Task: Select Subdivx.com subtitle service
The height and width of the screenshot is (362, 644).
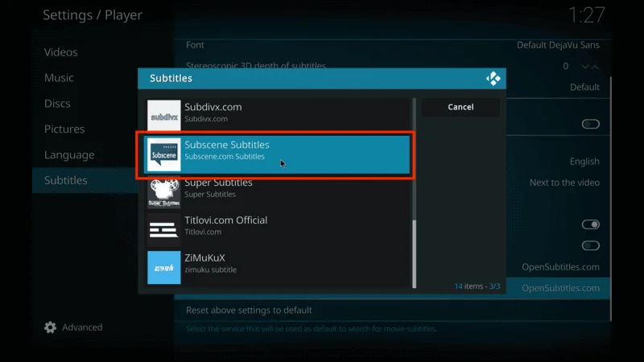Action: click(x=278, y=116)
